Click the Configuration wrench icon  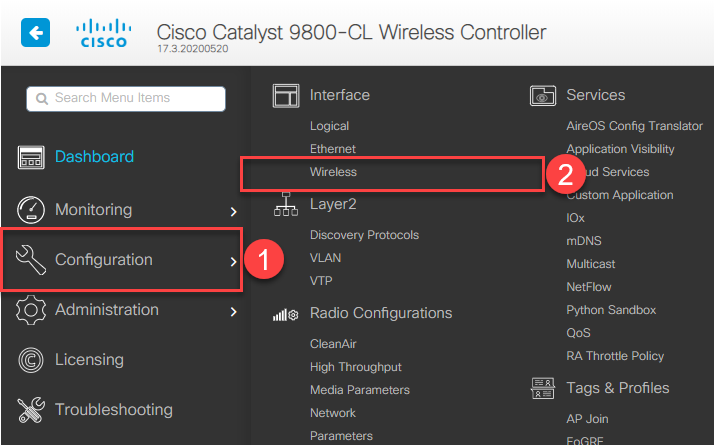coord(31,260)
